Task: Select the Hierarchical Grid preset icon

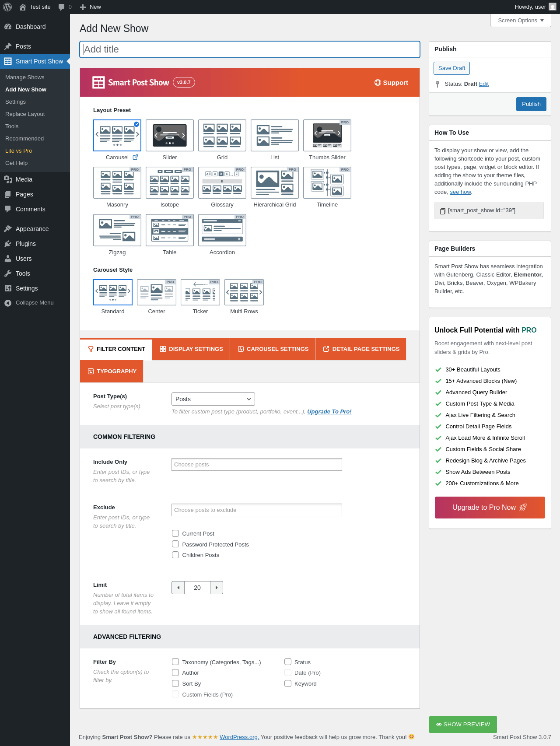Action: tap(275, 182)
